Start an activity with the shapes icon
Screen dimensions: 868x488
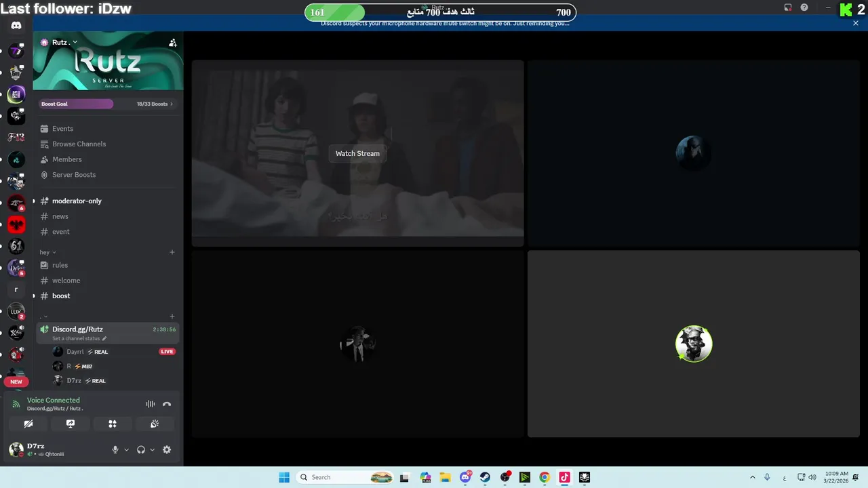click(x=113, y=424)
